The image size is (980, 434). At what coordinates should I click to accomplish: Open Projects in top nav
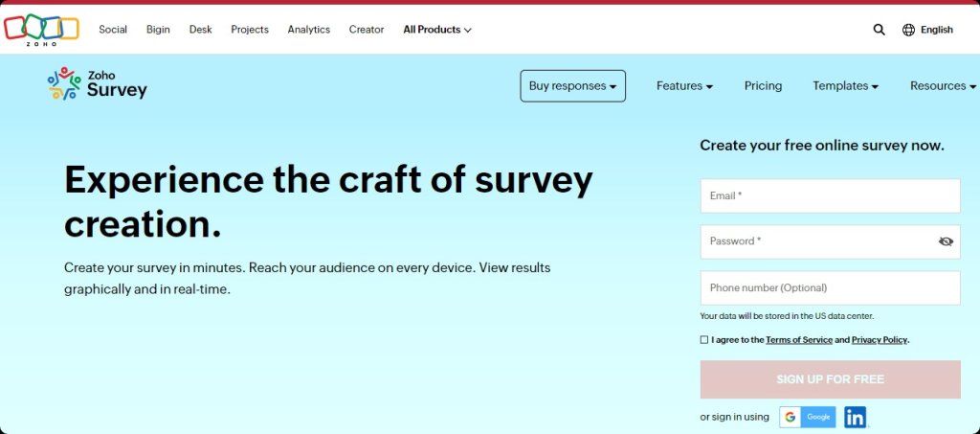[x=250, y=30]
